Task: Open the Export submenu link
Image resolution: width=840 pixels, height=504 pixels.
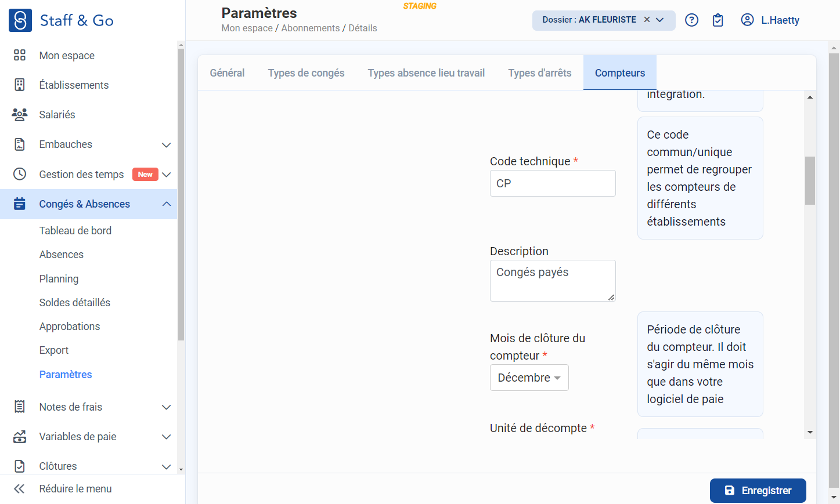Action: click(x=54, y=350)
